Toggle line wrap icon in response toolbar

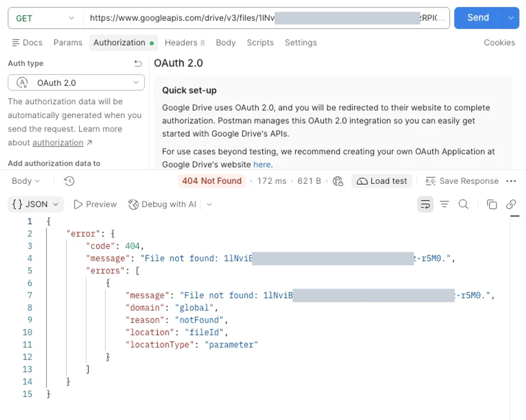coord(425,204)
